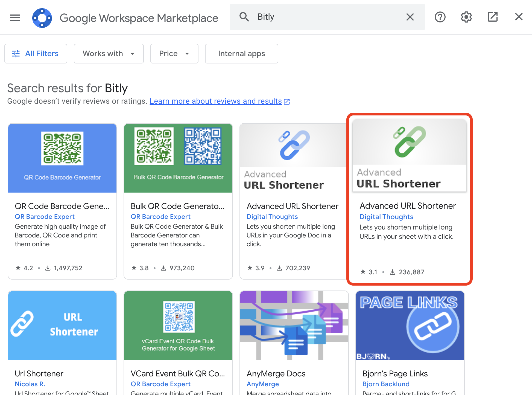The width and height of the screenshot is (532, 395).
Task: Open the Marketplace in a new window
Action: 492,17
